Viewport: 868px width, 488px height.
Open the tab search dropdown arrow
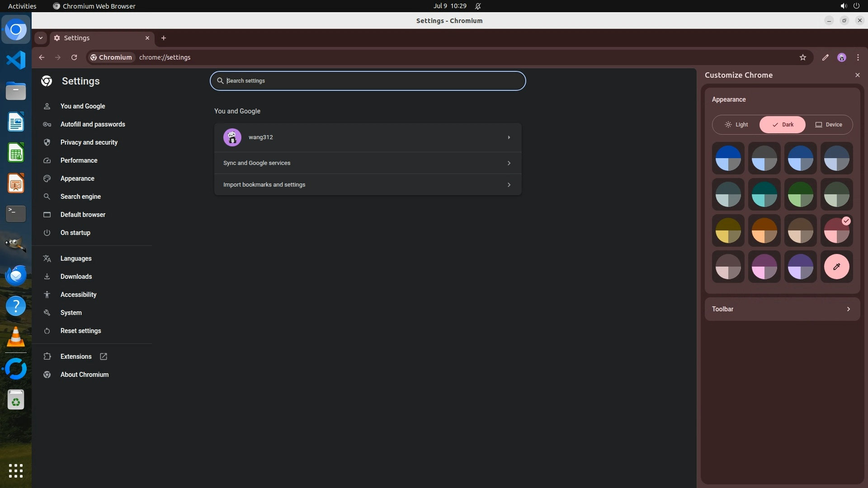(41, 38)
